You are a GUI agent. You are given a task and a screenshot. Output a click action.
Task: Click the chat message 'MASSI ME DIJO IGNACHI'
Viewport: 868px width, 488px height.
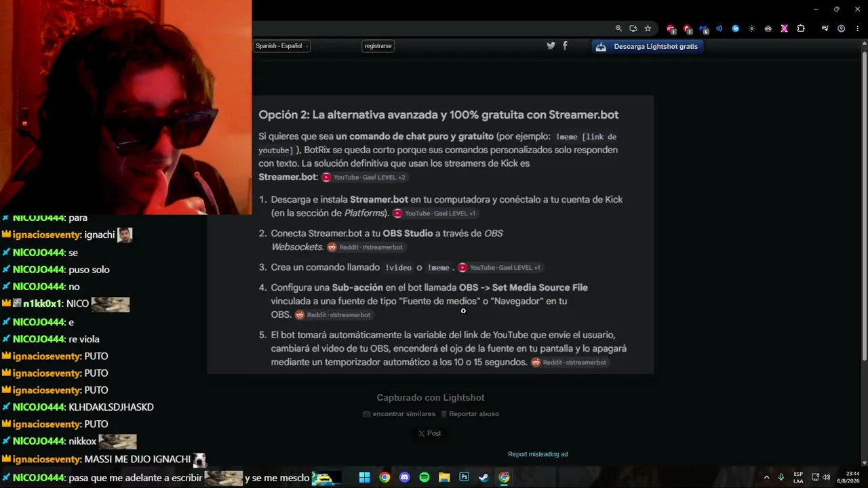tap(138, 460)
